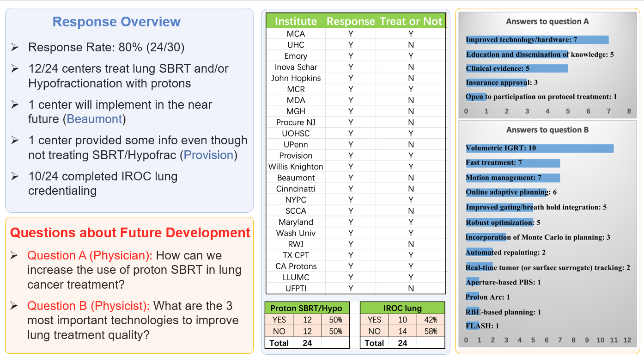Click the 'Proton SBRT/Hypo' table header
Image resolution: width=644 pixels, height=364 pixels.
[x=307, y=308]
